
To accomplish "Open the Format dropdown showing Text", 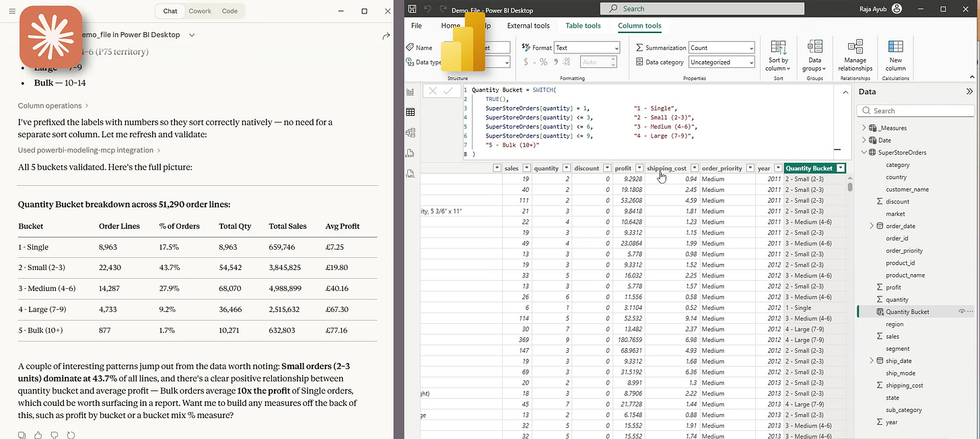I will [x=586, y=48].
